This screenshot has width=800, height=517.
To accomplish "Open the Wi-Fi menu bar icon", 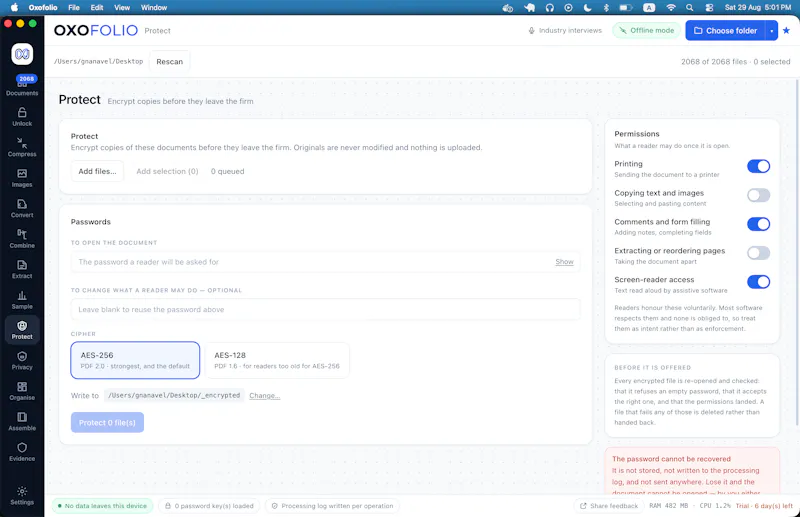I will [x=671, y=8].
